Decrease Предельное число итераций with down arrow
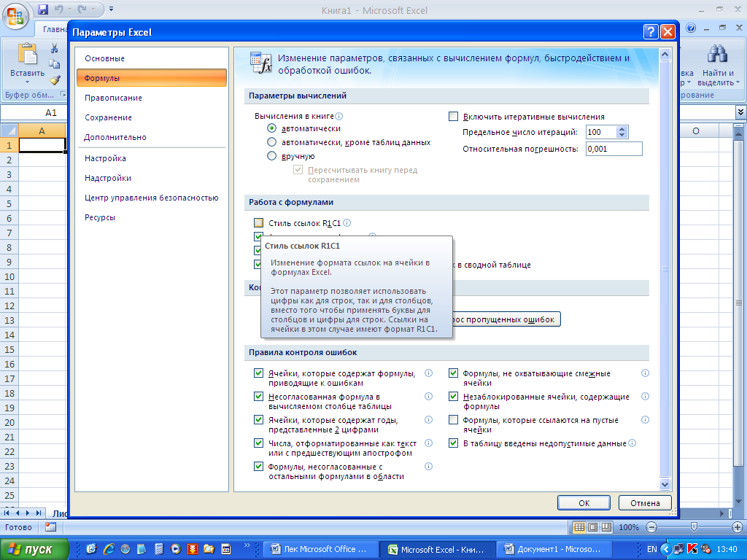 click(622, 135)
